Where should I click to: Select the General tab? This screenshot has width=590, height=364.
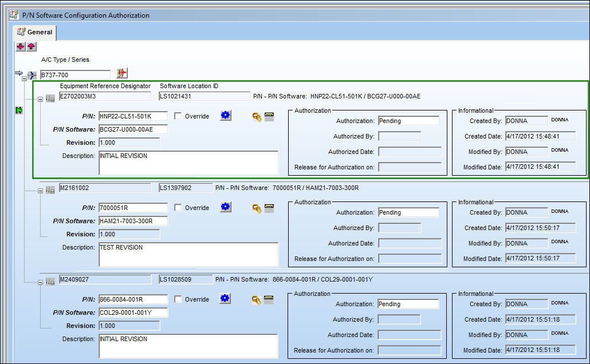pos(34,33)
